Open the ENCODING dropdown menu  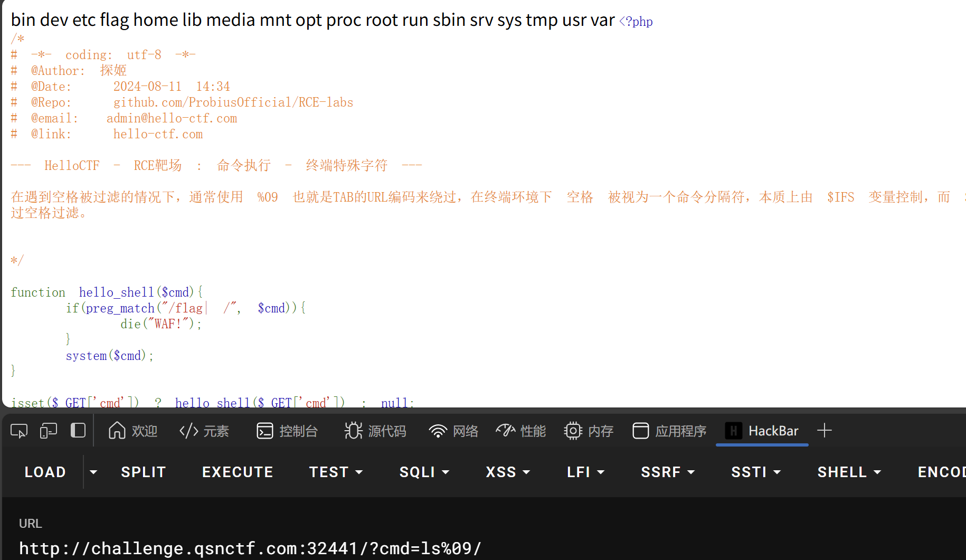(942, 472)
